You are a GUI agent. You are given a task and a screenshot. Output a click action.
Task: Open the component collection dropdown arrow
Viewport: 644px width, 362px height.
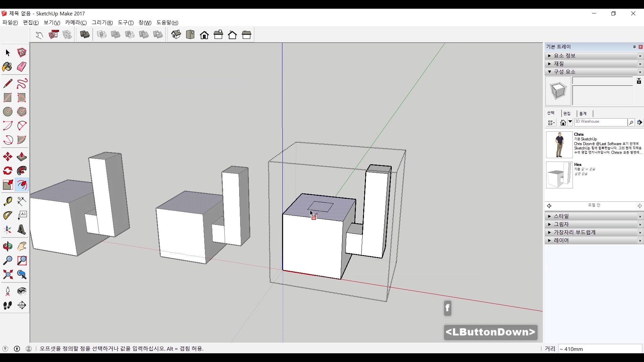pos(570,122)
